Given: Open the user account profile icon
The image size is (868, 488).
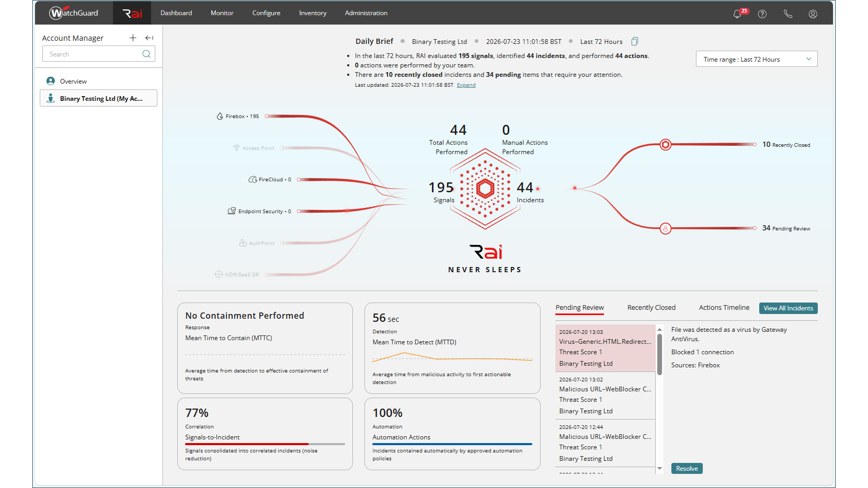Looking at the screenshot, I should coord(813,14).
